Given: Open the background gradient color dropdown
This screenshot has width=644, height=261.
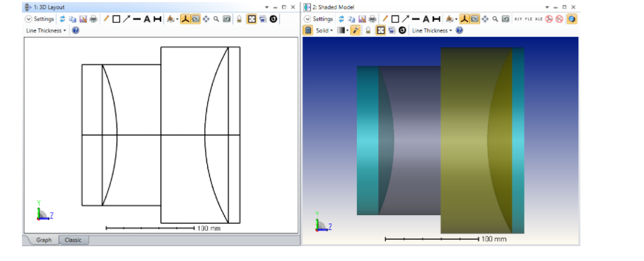Looking at the screenshot, I should pyautogui.click(x=343, y=30).
